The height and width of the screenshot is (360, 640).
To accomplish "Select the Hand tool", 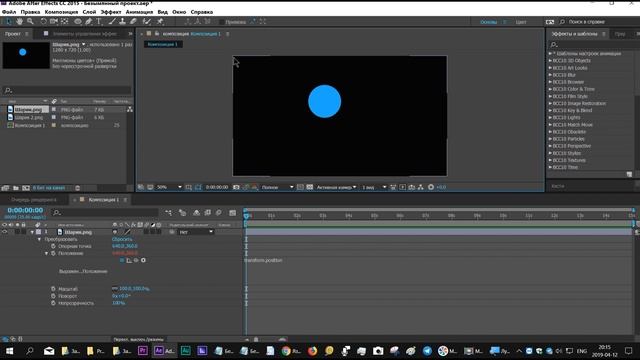I will coord(20,21).
